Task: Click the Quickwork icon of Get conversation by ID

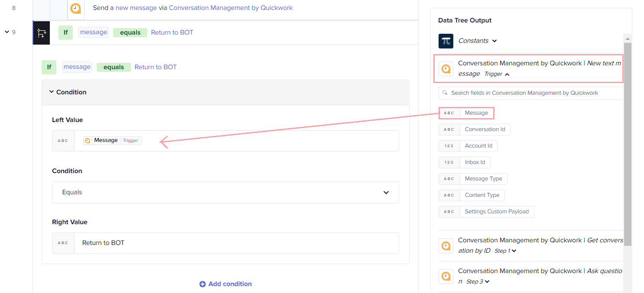Action: (446, 246)
